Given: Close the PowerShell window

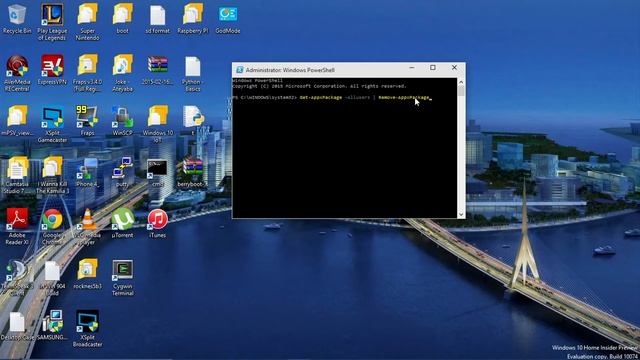Looking at the screenshot, I should click(454, 68).
